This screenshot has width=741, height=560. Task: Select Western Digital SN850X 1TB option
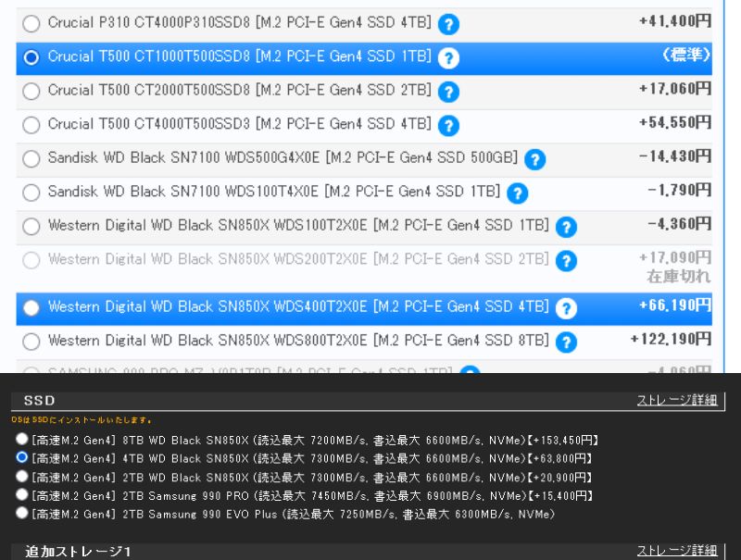(x=31, y=227)
